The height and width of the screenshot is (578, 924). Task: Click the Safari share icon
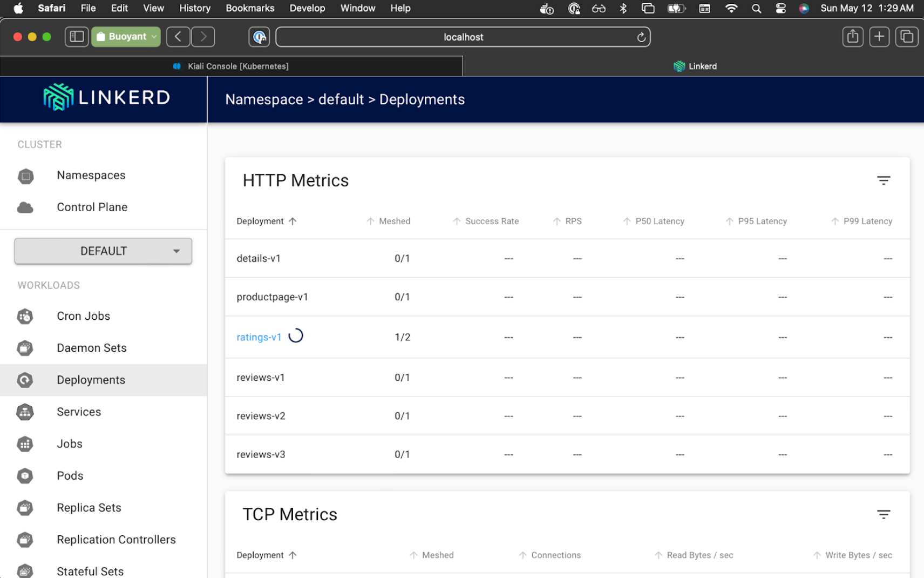(853, 37)
